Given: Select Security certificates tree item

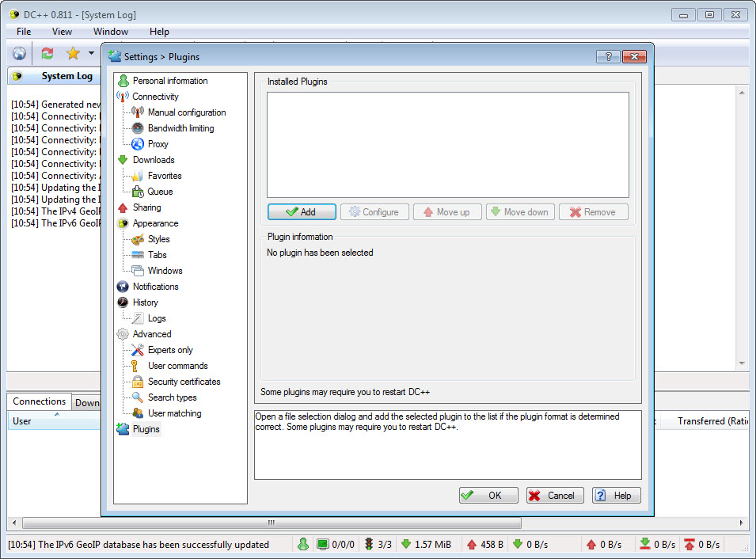Looking at the screenshot, I should [x=184, y=382].
